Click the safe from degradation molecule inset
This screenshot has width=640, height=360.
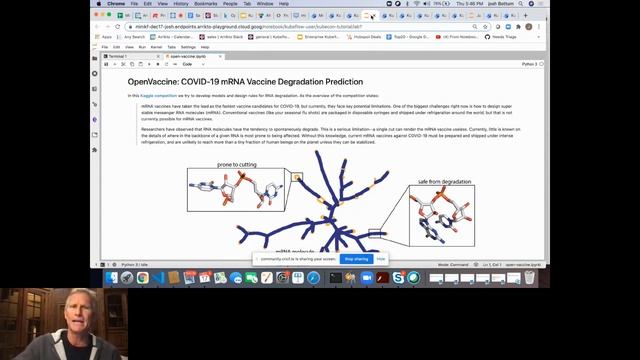coord(442,216)
